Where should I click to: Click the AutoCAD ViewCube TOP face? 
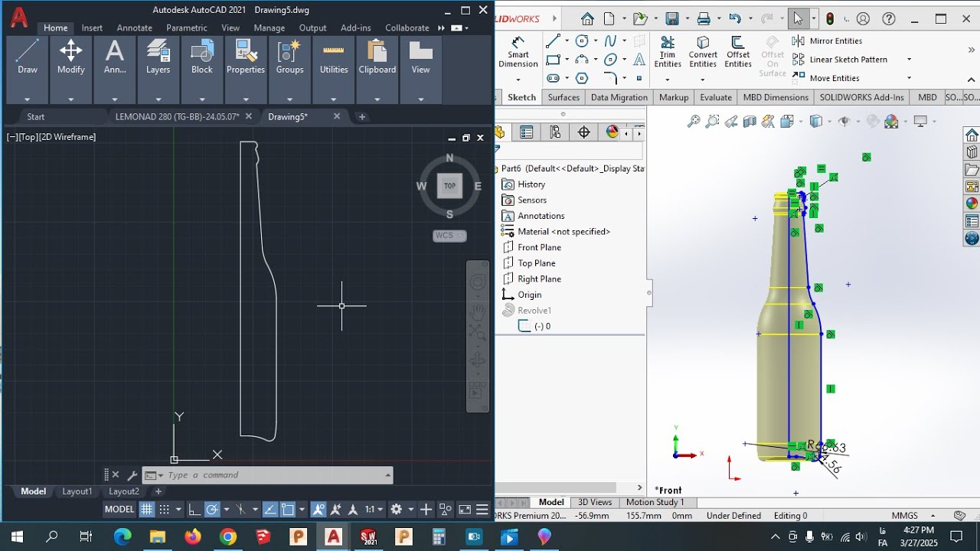[x=449, y=185]
